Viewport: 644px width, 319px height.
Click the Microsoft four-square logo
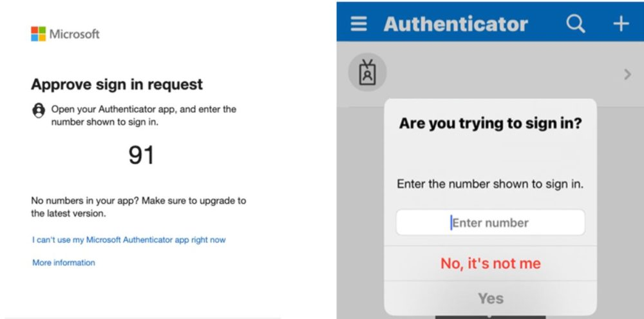38,34
